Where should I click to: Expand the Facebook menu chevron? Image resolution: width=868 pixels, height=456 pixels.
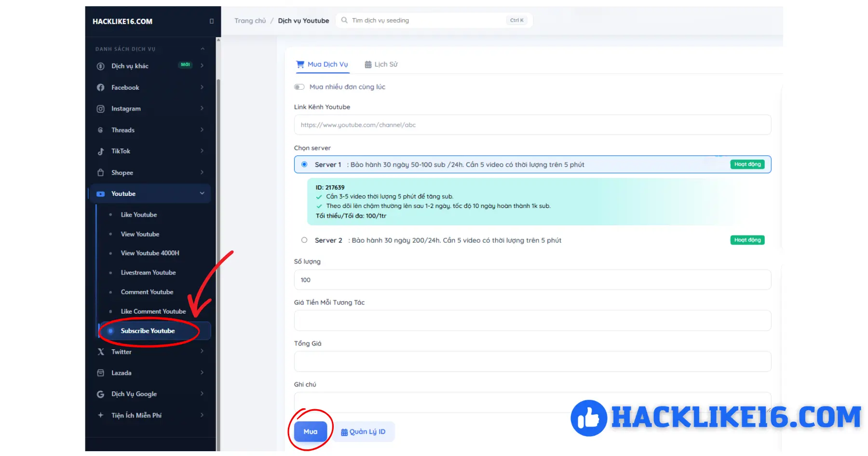[202, 87]
